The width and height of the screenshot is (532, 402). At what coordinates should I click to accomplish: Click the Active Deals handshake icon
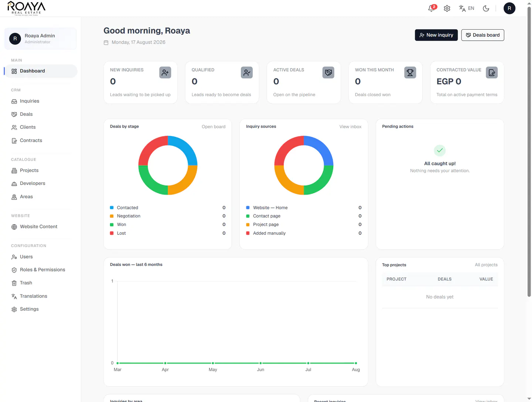(x=328, y=72)
